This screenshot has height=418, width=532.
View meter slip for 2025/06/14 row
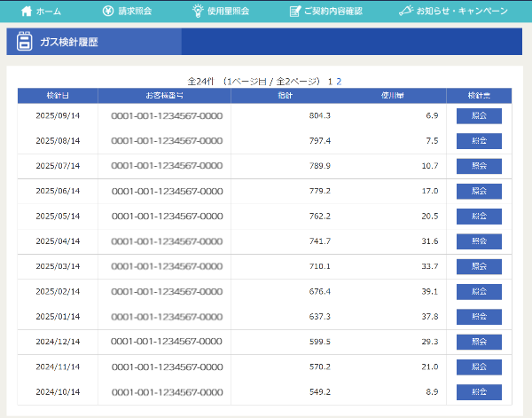coord(479,191)
